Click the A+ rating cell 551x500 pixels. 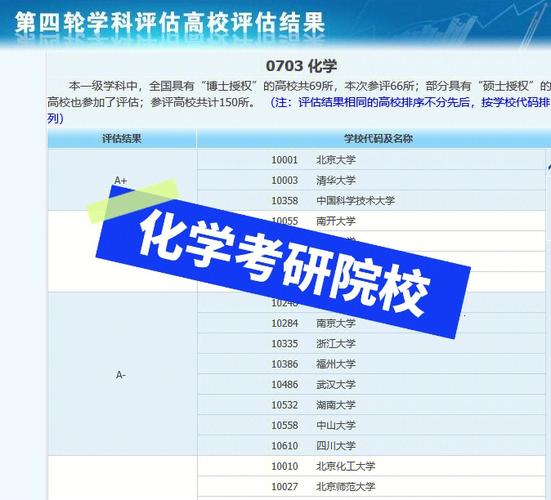(x=122, y=180)
